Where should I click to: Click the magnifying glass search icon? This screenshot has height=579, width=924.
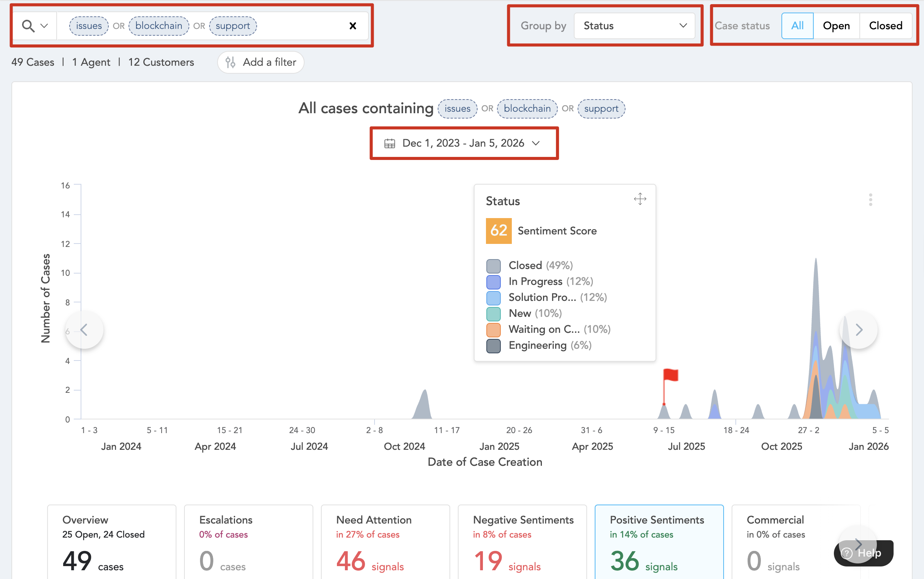[x=28, y=26]
